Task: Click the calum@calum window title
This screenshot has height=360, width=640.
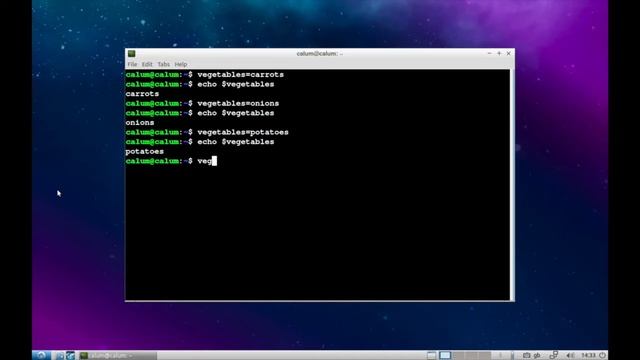Action: (320, 53)
